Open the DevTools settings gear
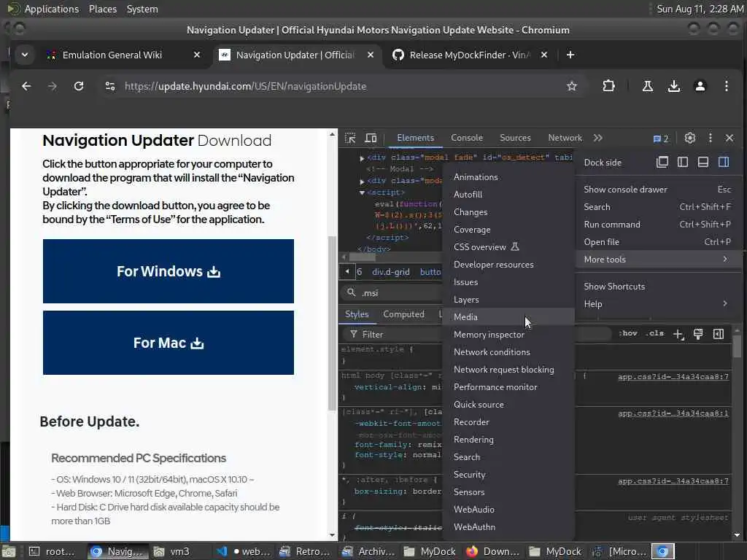Viewport: 747px width, 560px height. pyautogui.click(x=689, y=138)
